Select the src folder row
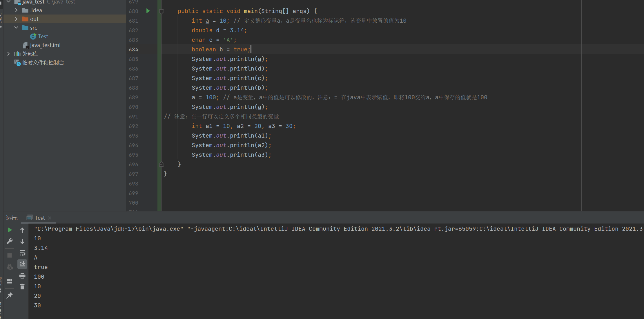Screen dimensions: 644x319 pyautogui.click(x=65, y=28)
